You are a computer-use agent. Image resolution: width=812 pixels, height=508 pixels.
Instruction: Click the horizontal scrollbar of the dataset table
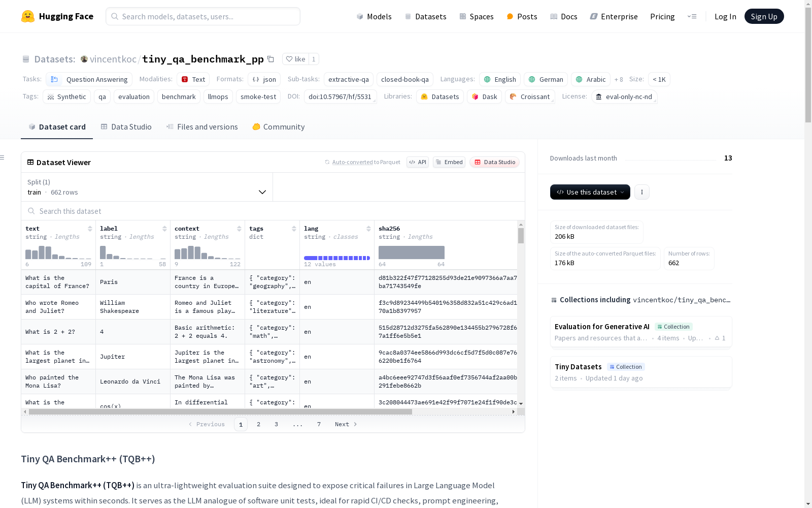220,411
